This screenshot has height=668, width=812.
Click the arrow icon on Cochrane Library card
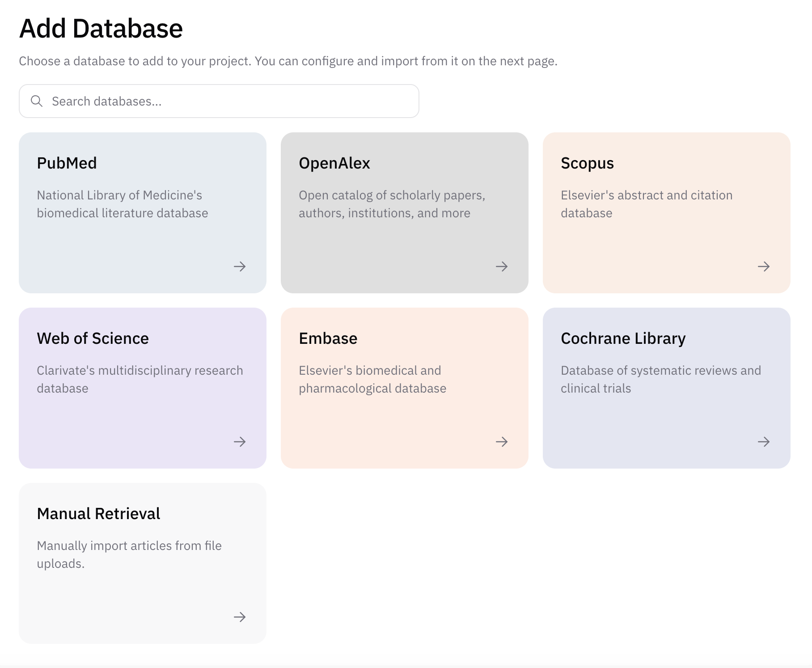point(764,442)
